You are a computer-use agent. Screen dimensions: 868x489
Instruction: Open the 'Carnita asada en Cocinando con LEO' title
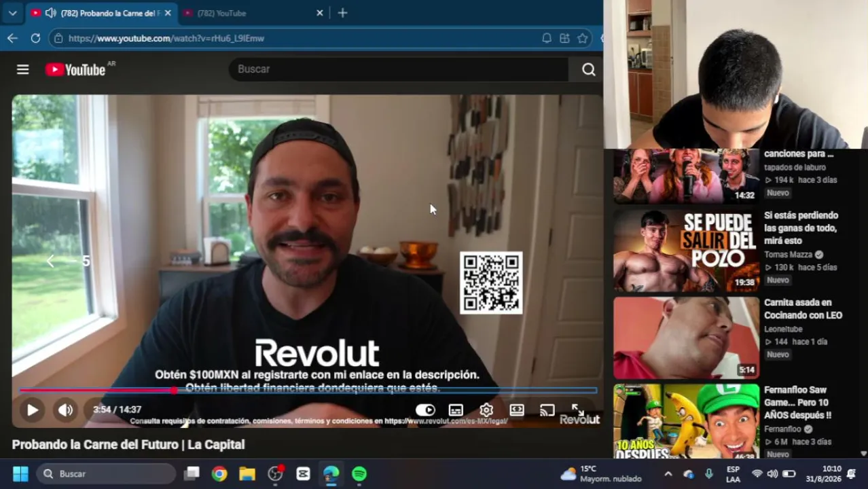pyautogui.click(x=803, y=309)
